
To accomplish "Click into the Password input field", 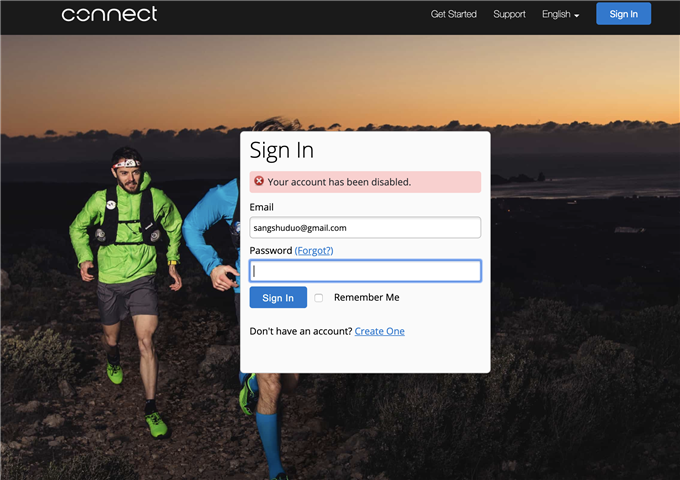I will point(365,271).
